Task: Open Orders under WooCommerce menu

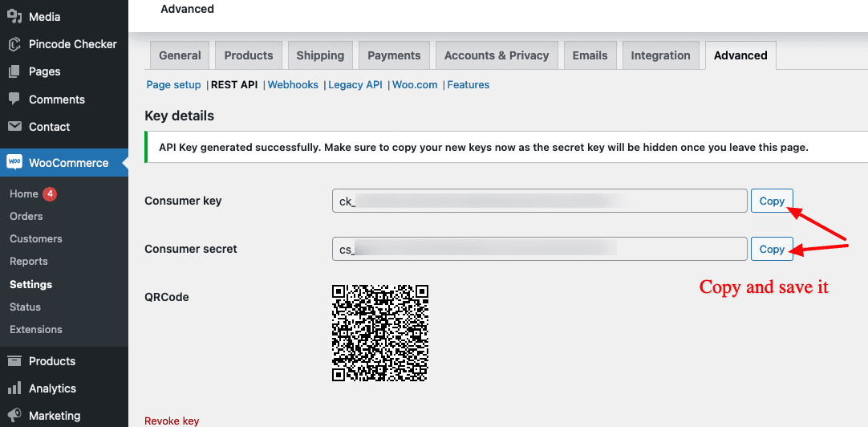Action: click(26, 216)
